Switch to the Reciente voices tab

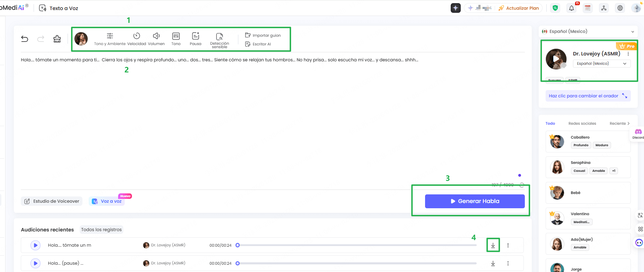pos(618,123)
